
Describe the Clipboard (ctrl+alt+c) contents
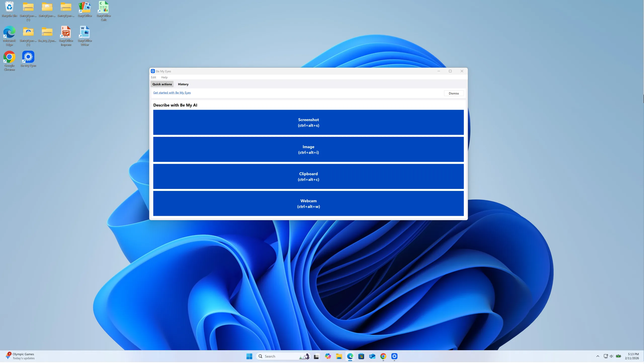[308, 177]
